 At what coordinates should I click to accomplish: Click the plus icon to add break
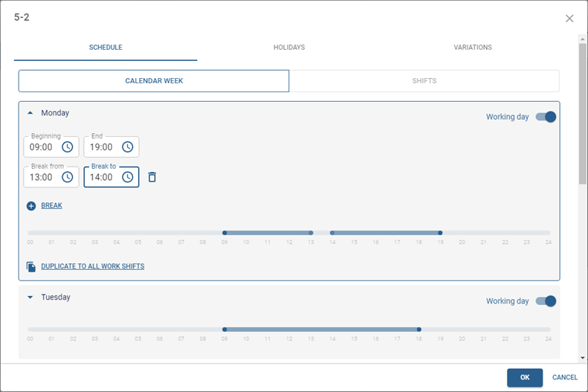[x=31, y=206]
